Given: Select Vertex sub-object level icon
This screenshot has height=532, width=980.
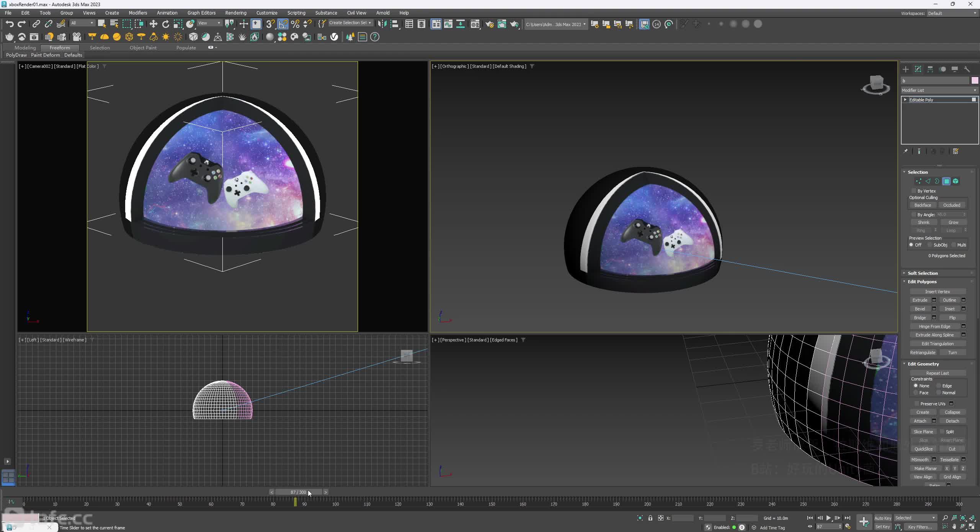Looking at the screenshot, I should click(x=918, y=181).
